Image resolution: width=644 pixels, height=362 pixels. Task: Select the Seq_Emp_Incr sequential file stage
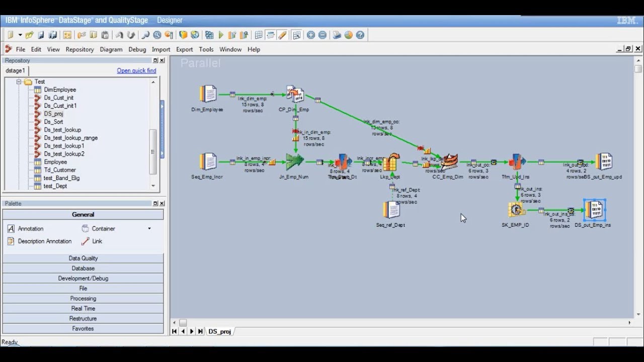(x=208, y=162)
